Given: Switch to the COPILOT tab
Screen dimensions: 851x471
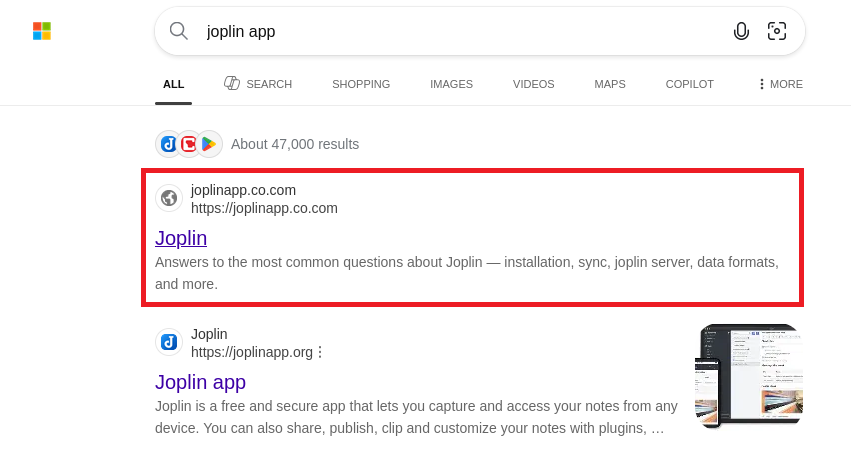Looking at the screenshot, I should (689, 84).
